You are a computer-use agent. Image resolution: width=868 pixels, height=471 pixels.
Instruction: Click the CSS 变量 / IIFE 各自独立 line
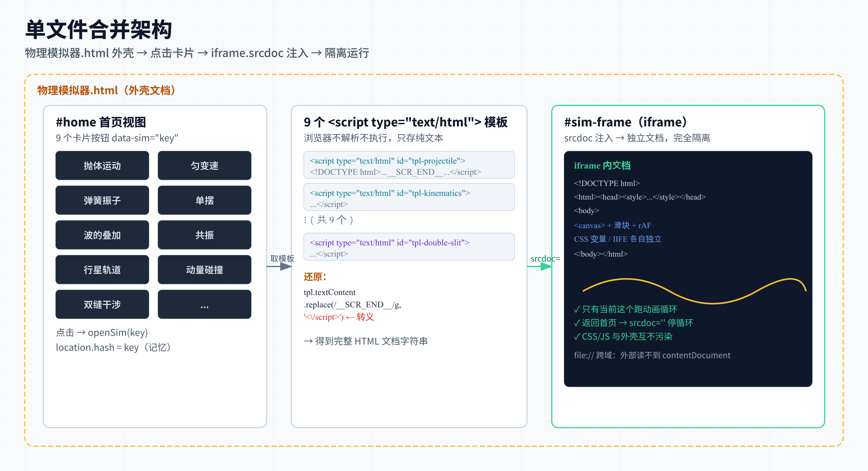point(618,239)
